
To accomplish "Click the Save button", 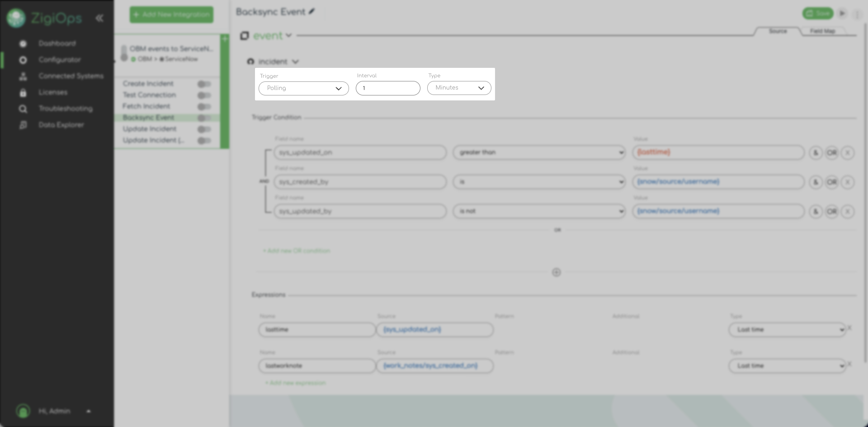I will 817,14.
